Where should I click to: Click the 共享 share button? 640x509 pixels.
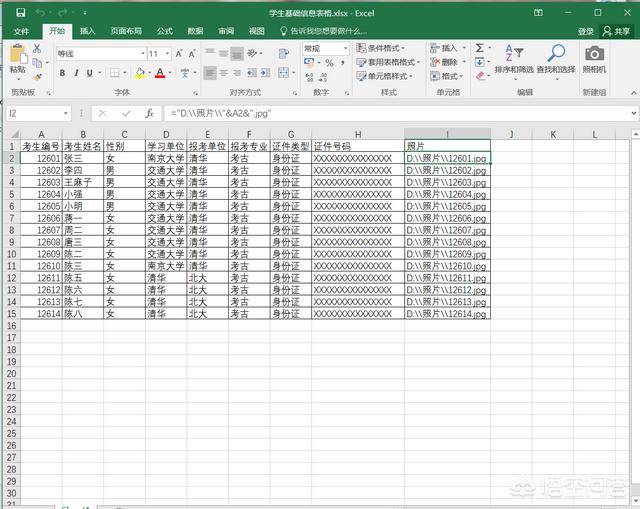click(617, 31)
